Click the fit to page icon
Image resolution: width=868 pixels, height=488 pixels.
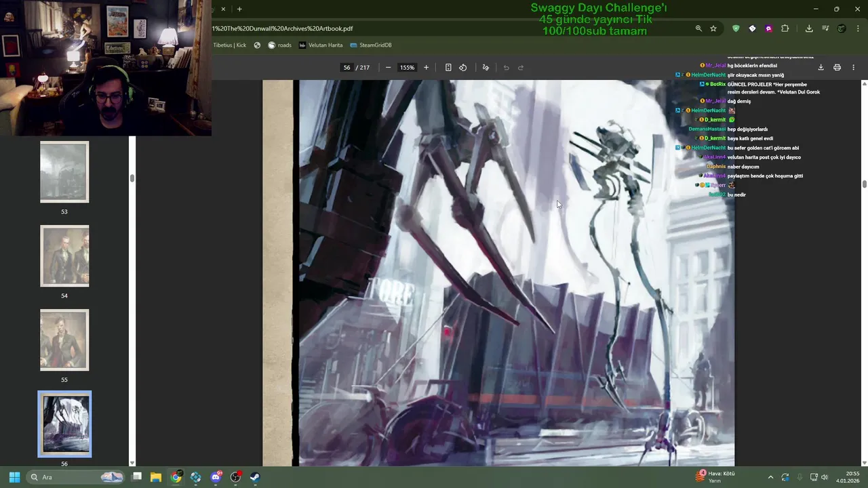point(448,68)
